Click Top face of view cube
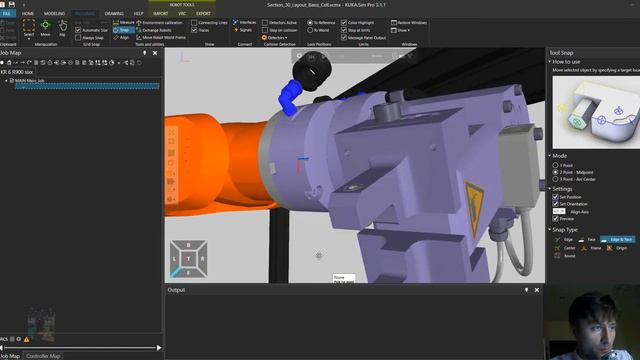This screenshot has height=360, width=640. click(x=188, y=258)
